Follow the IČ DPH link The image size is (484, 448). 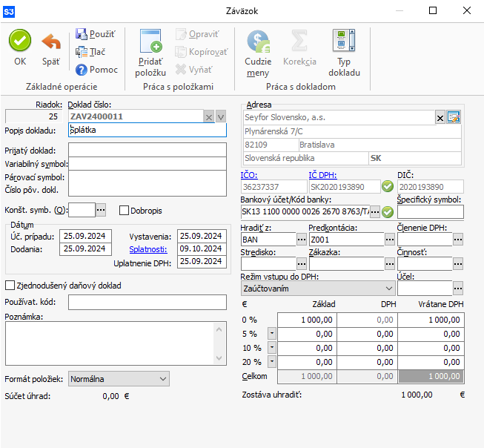coord(322,175)
